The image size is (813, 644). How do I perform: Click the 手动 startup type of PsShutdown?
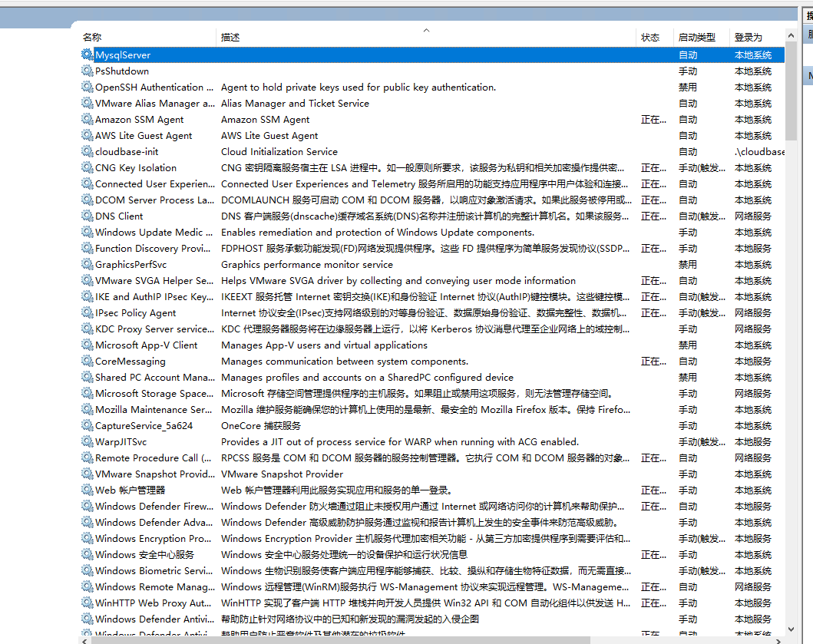(x=688, y=71)
